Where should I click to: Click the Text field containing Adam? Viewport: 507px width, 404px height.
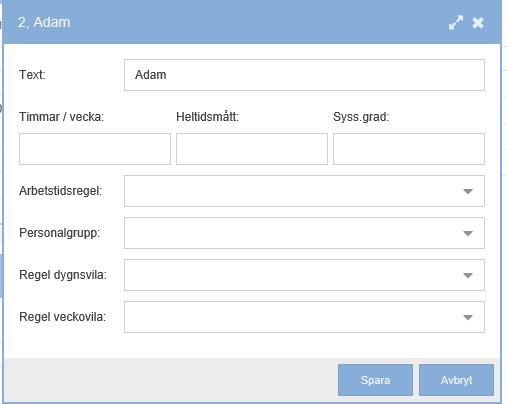(304, 75)
